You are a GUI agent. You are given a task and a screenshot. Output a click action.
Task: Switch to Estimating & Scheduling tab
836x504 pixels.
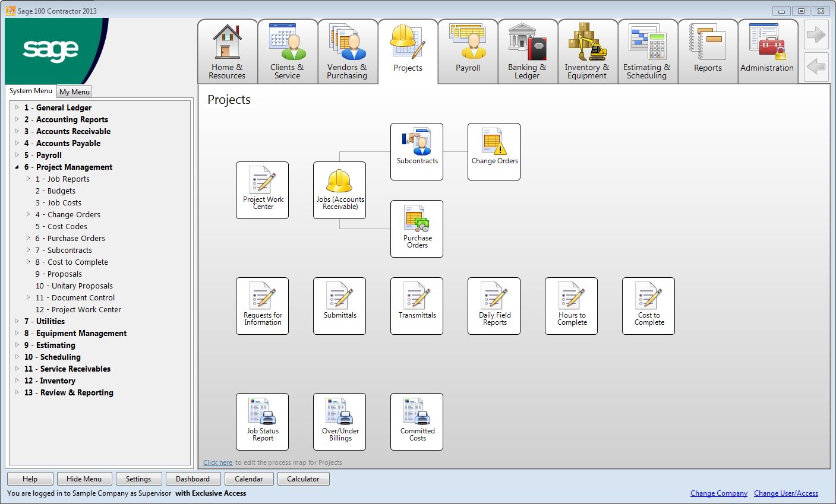pos(648,52)
